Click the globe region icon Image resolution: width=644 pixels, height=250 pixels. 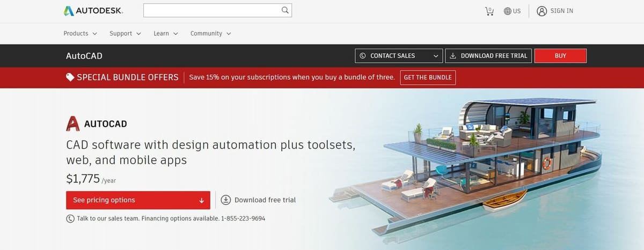click(507, 11)
